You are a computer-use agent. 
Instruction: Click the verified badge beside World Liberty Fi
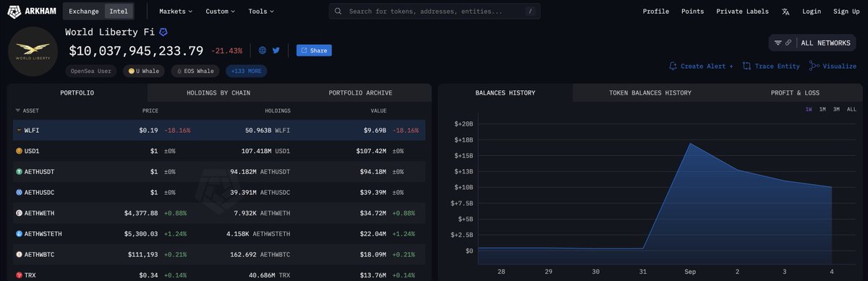(163, 33)
